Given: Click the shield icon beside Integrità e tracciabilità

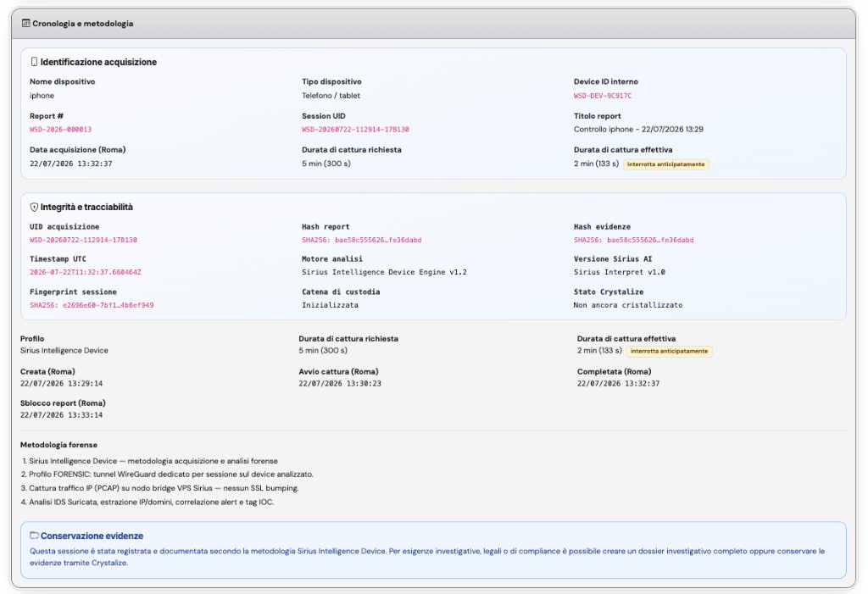Looking at the screenshot, I should 34,207.
